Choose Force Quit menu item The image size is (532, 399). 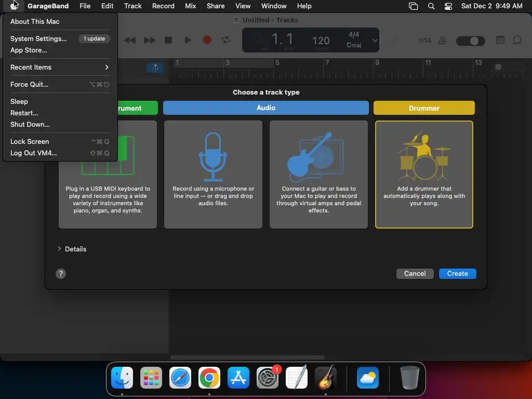click(60, 85)
